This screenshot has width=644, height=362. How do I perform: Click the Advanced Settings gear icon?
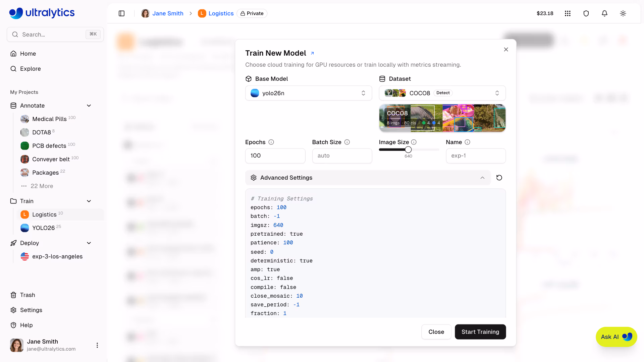click(254, 178)
